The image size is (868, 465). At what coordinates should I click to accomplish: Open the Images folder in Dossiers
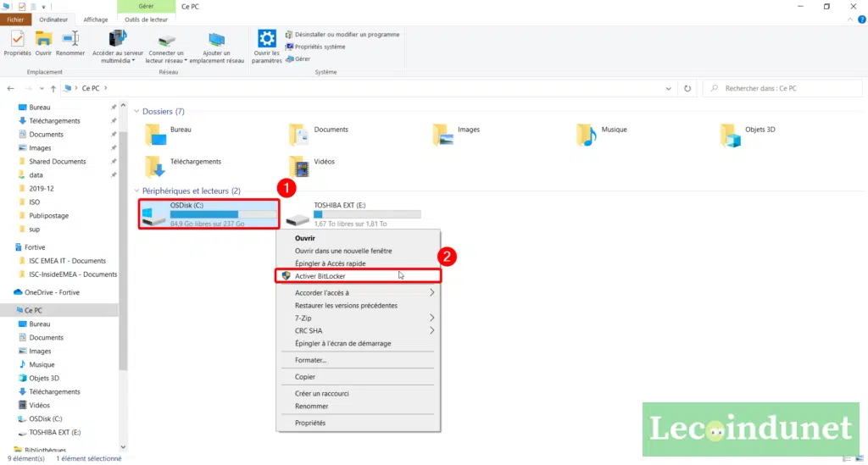tap(456, 135)
